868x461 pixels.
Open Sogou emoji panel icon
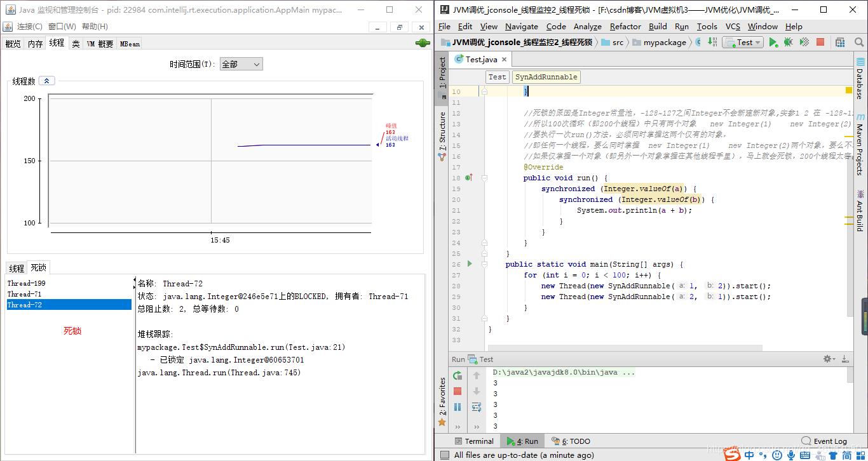[778, 455]
